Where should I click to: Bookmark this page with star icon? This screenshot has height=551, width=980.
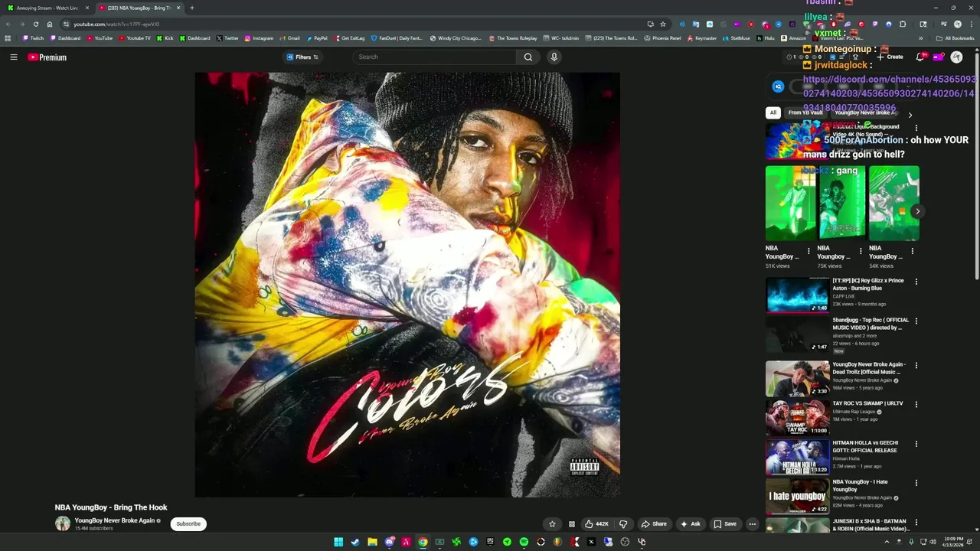pyautogui.click(x=663, y=24)
